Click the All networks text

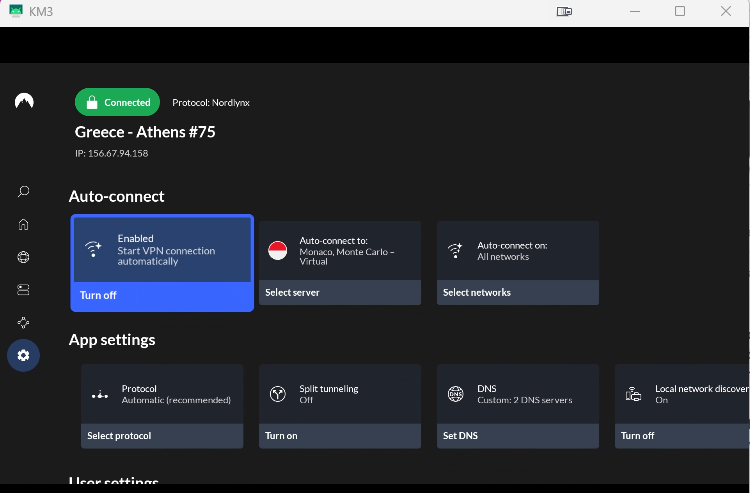[x=503, y=257]
